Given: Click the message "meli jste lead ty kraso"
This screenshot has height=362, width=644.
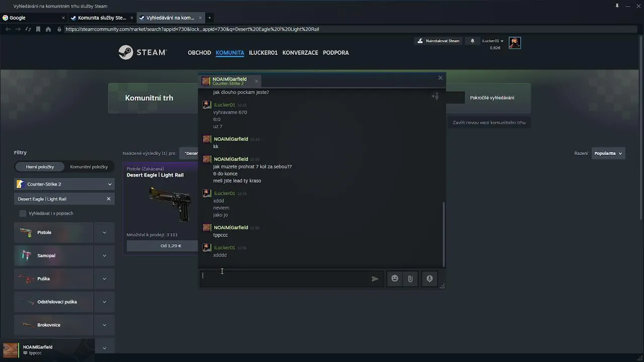Looking at the screenshot, I should point(237,180).
